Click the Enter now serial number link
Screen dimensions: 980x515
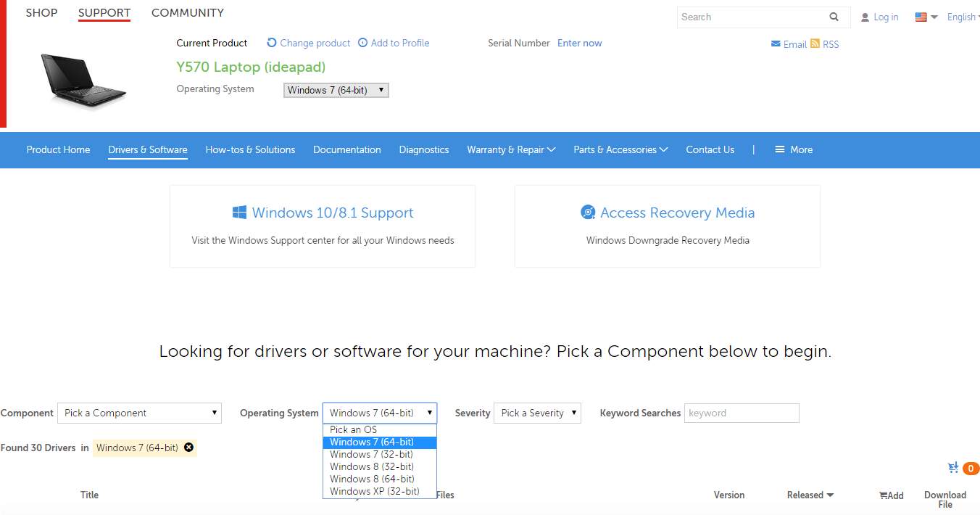coord(579,43)
